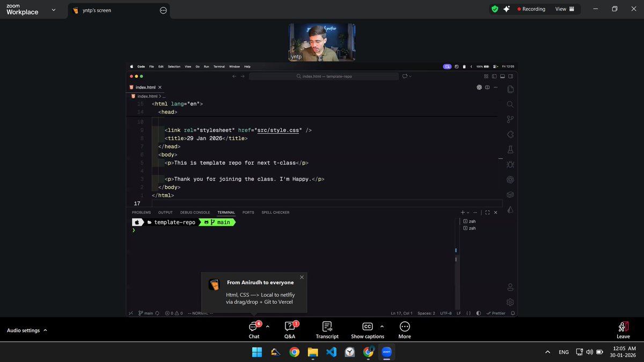This screenshot has width=644, height=362.
Task: Synchronize changes icon in status bar
Action: click(x=158, y=313)
